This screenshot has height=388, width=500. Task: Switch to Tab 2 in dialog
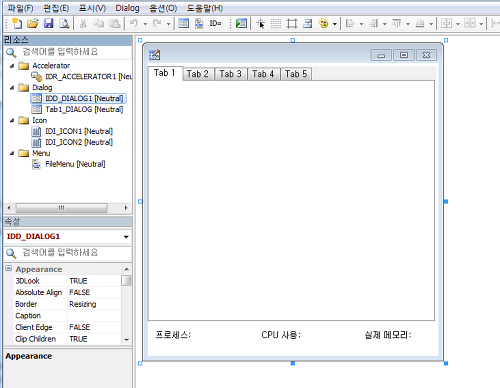(198, 74)
